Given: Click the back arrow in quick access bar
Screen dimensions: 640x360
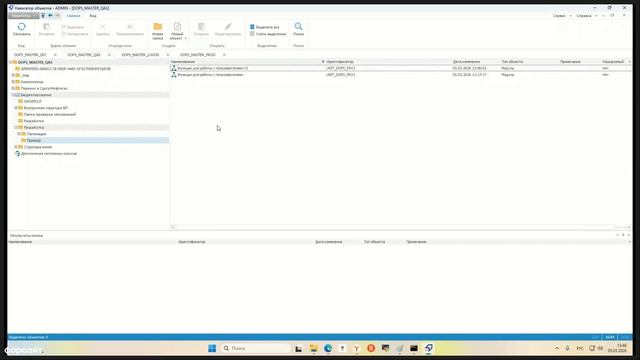Looking at the screenshot, I should pos(50,16).
